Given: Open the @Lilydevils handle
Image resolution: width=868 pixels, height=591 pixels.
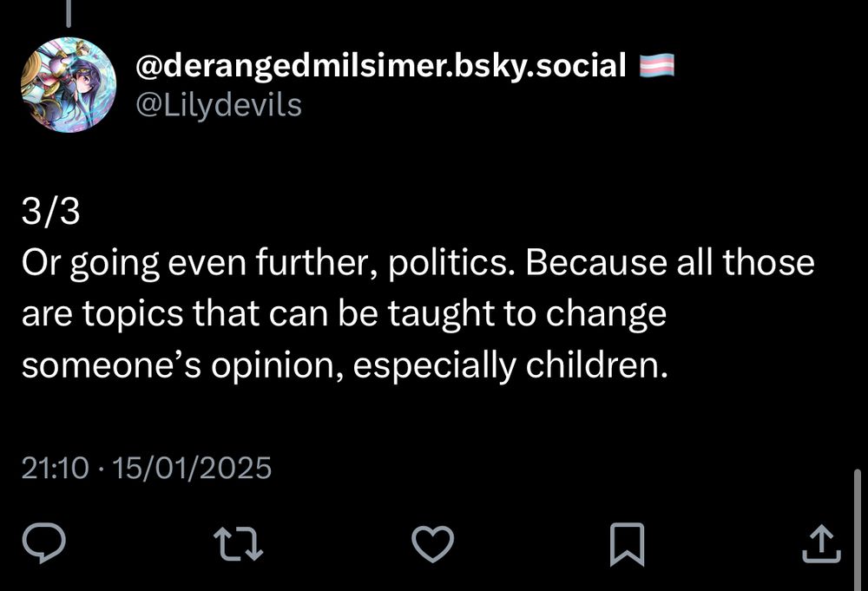Looking at the screenshot, I should tap(219, 105).
